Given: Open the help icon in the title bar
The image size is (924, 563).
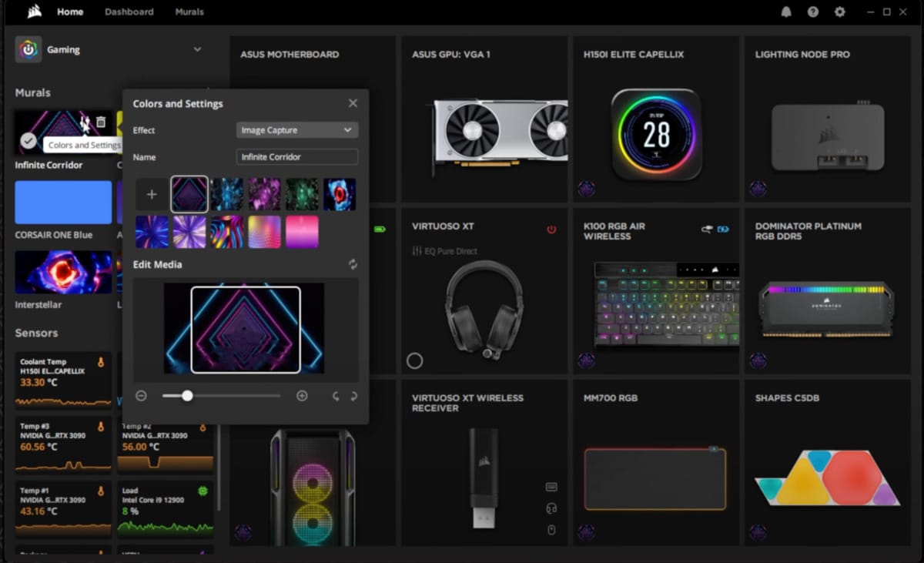Looking at the screenshot, I should coord(813,12).
